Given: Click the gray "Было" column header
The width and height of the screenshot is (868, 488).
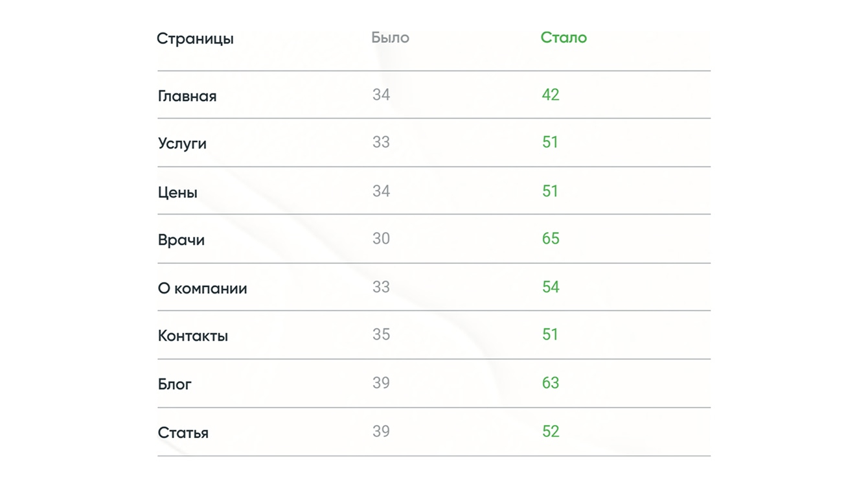Looking at the screenshot, I should [x=390, y=38].
